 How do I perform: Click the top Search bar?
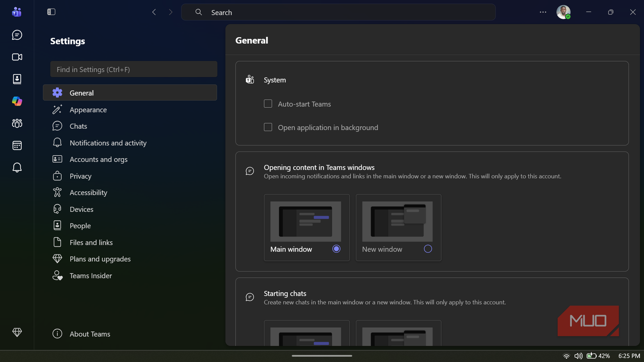(338, 12)
